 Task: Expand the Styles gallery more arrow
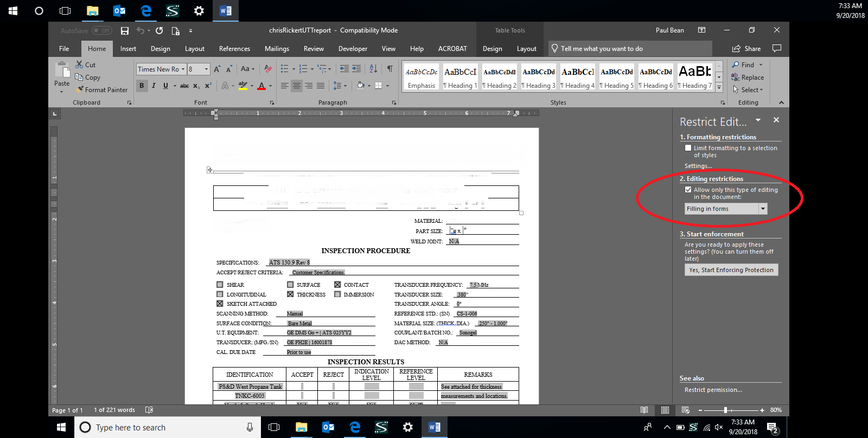tap(719, 87)
